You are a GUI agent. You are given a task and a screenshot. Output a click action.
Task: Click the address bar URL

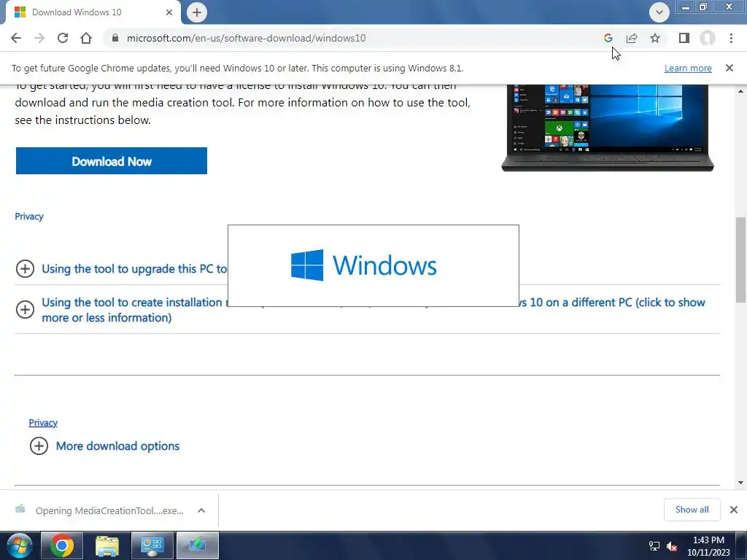point(246,38)
